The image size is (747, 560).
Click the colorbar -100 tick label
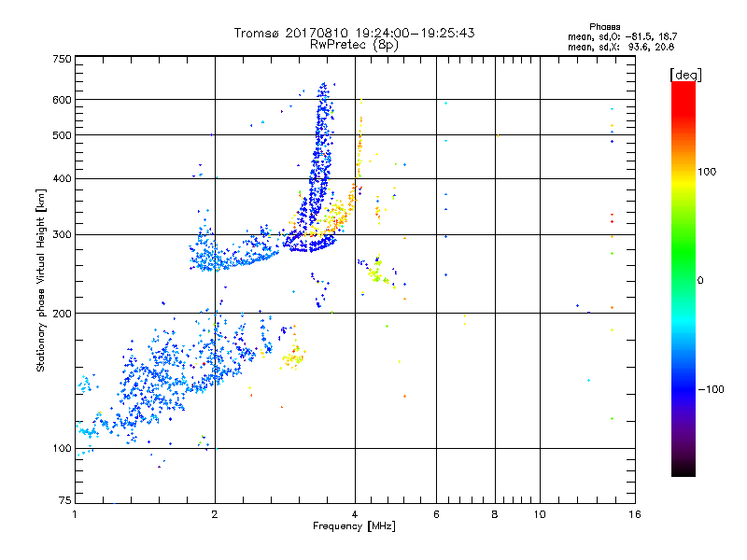[x=712, y=389]
